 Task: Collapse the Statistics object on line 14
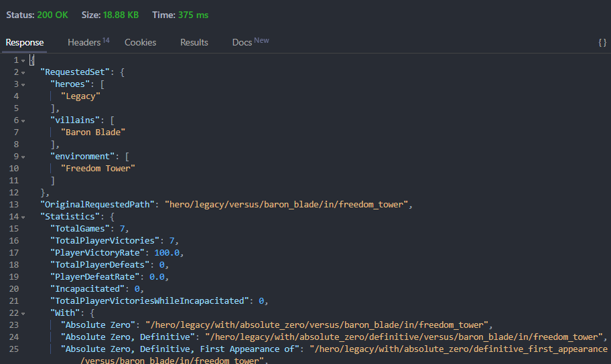point(23,217)
